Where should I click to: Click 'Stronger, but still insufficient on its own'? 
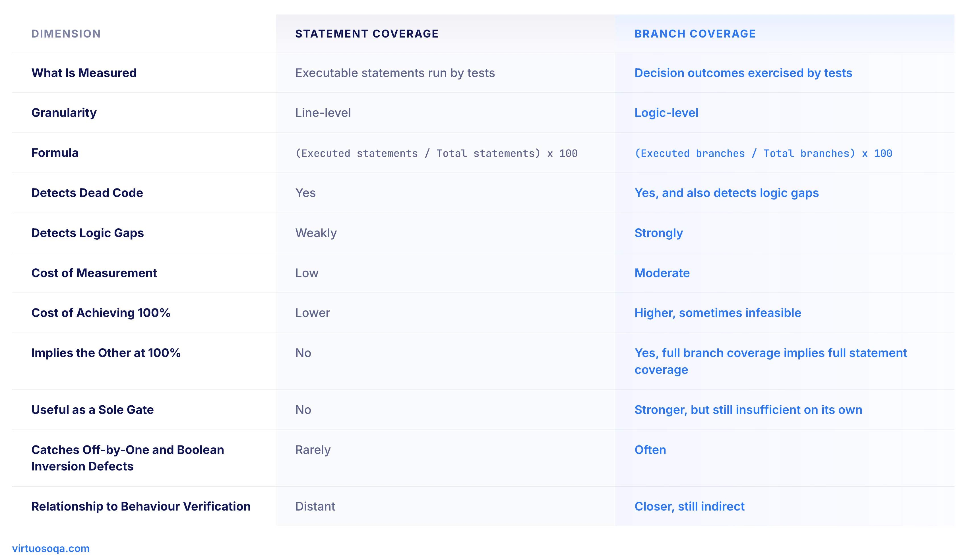click(x=748, y=410)
